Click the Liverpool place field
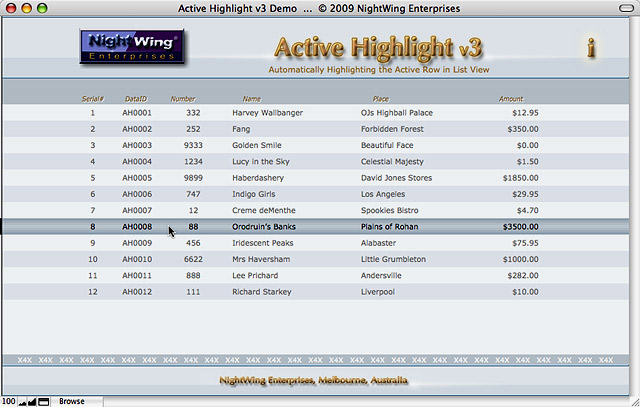Viewport: 640px width, 407px height. tap(378, 292)
